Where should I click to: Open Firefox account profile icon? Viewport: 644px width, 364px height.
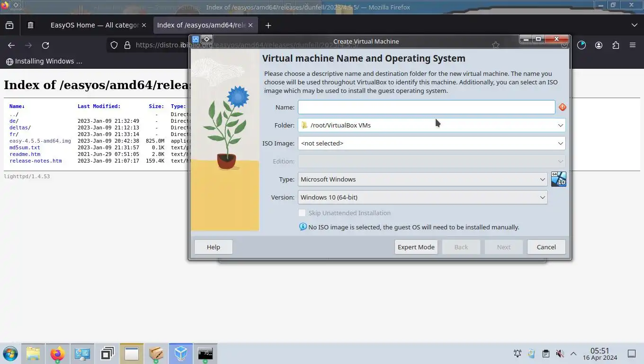coord(599,45)
